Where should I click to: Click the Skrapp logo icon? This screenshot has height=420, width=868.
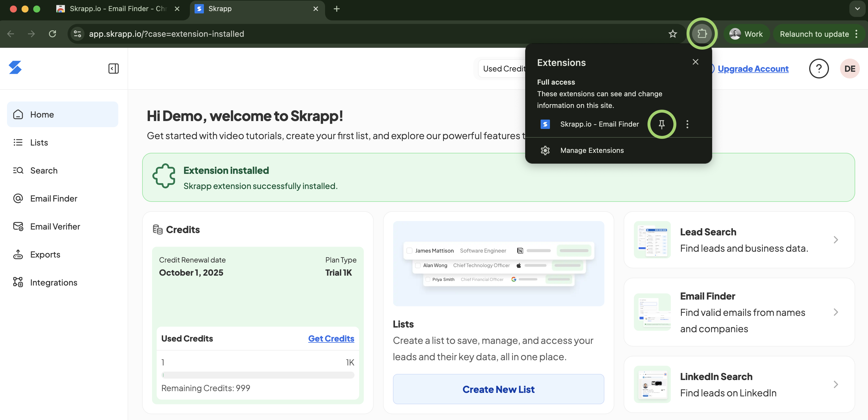click(x=15, y=67)
